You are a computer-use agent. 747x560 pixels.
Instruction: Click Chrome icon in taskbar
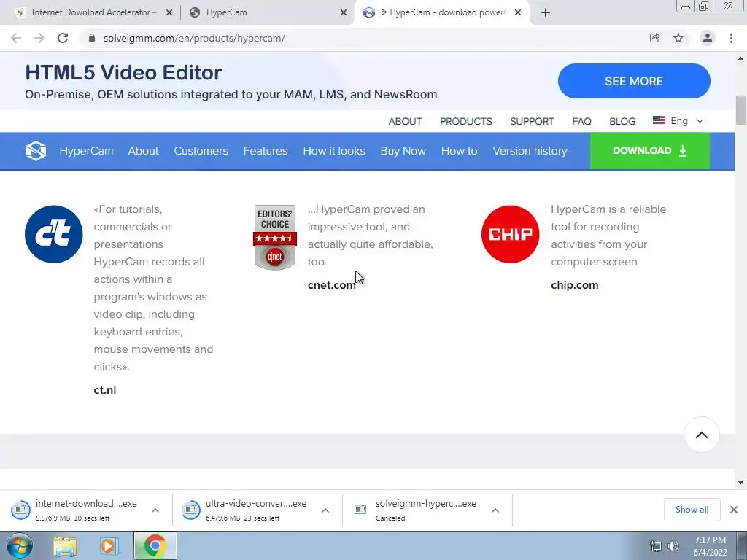(x=155, y=545)
